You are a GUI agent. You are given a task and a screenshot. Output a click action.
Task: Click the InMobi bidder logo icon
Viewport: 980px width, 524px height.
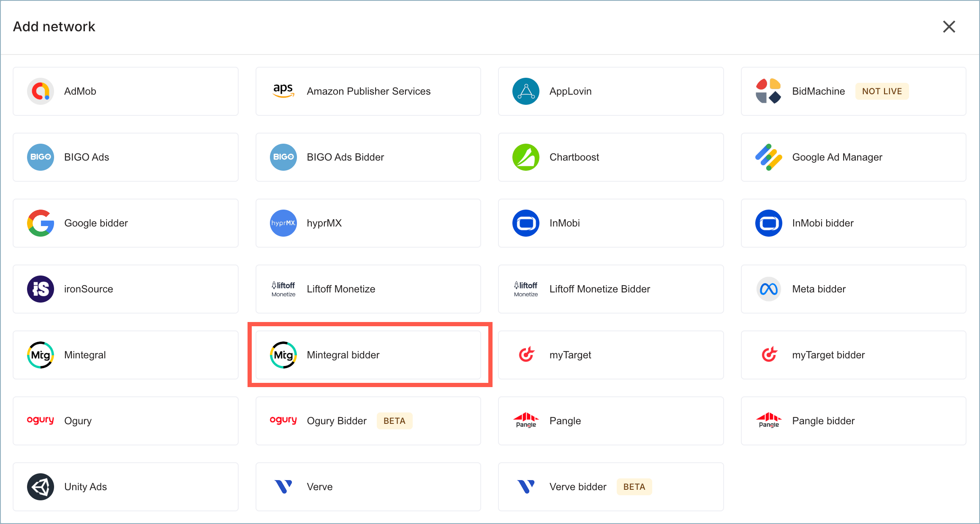tap(769, 223)
